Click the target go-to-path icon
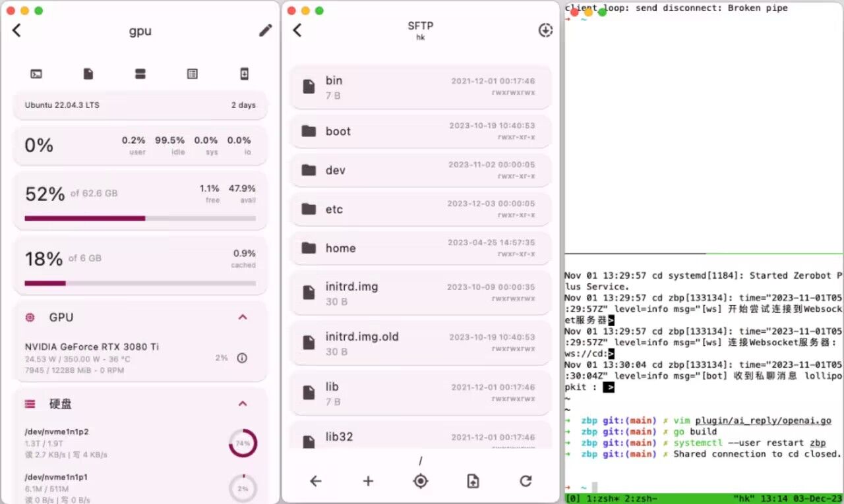Viewport: 844px width, 504px height. (421, 481)
